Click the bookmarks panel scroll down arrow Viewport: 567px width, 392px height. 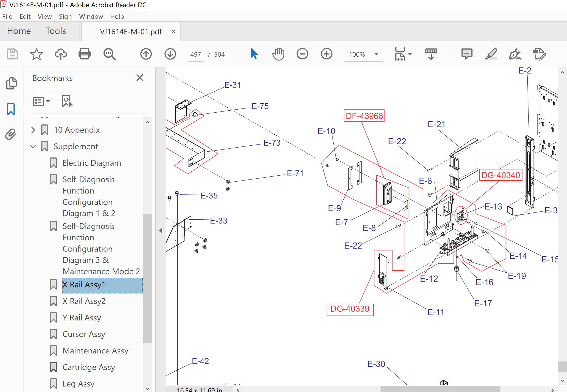(x=147, y=388)
